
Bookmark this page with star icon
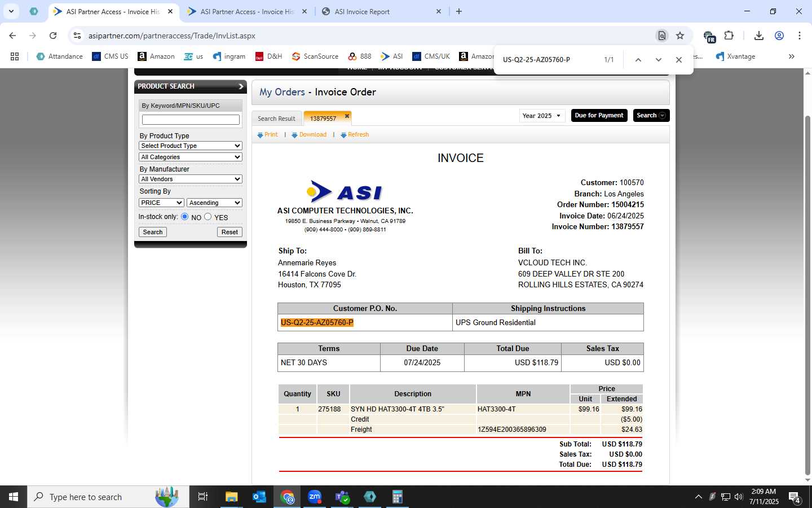(680, 36)
